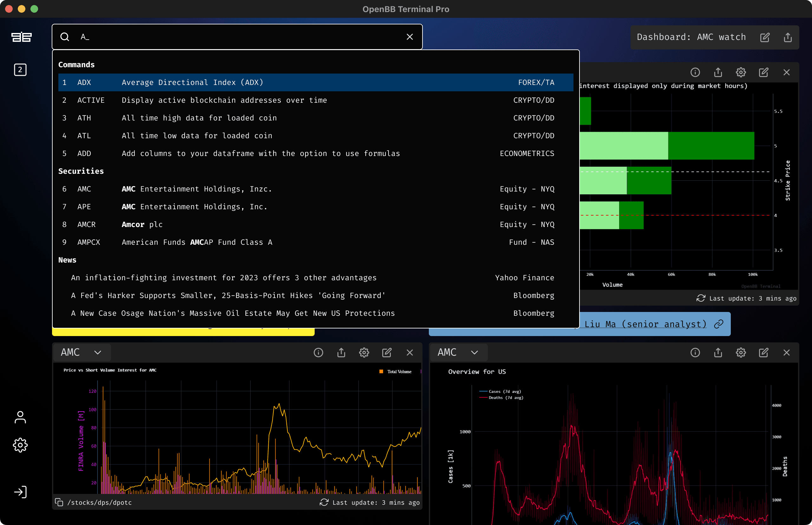Select the AMCR Amcor plc security
Screen dimensions: 812x525
pyautogui.click(x=316, y=224)
